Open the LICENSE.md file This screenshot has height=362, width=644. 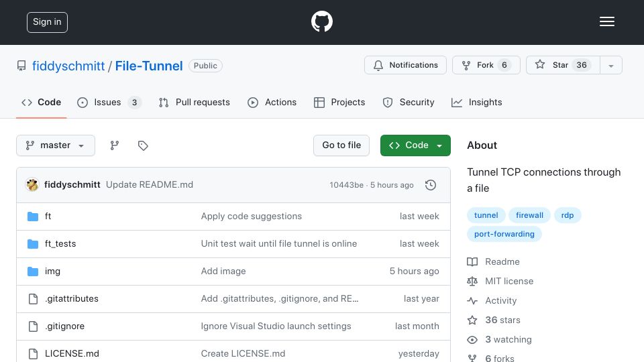click(72, 354)
